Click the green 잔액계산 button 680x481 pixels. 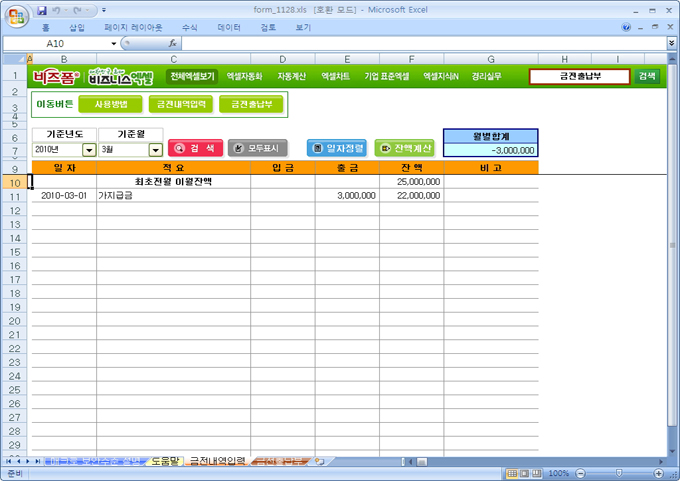click(405, 148)
